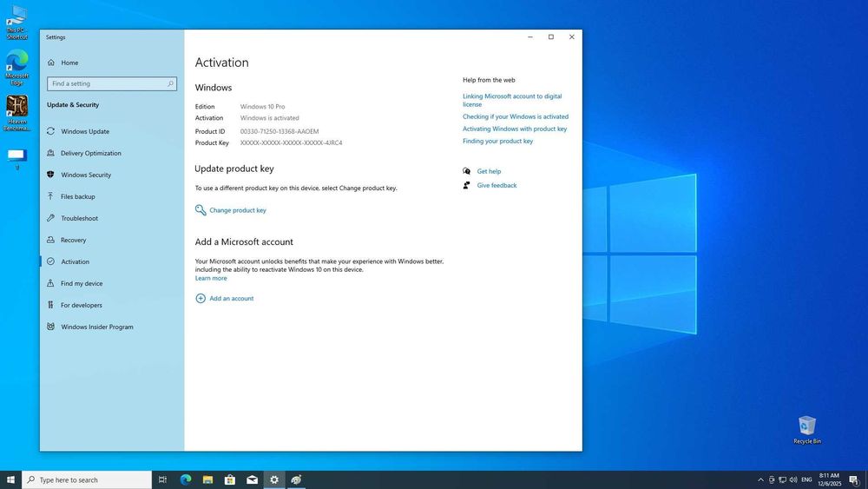Click the Update product key heading

point(234,169)
